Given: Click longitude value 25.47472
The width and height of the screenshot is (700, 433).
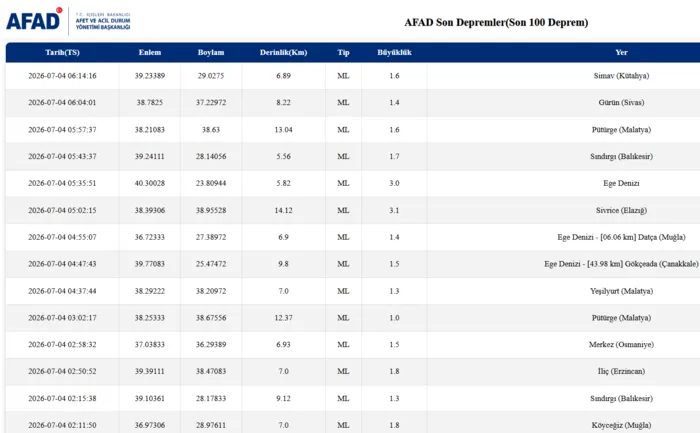Looking at the screenshot, I should coord(211,264).
